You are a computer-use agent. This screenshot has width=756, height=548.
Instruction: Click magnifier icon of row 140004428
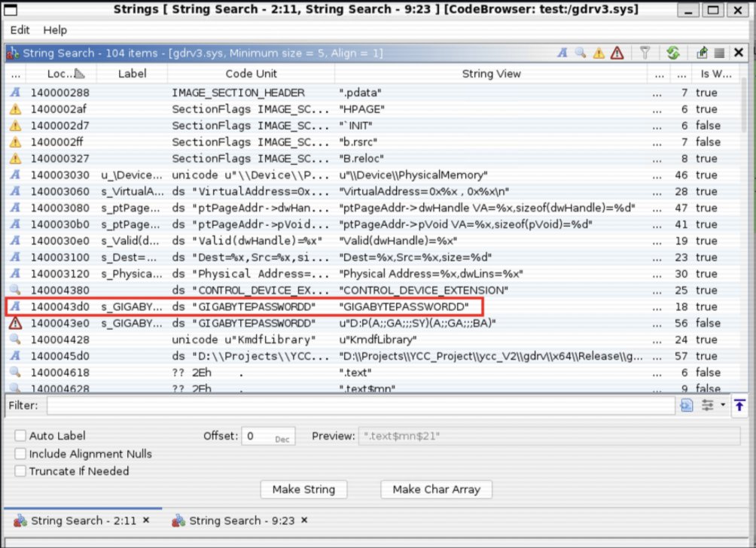pyautogui.click(x=15, y=339)
